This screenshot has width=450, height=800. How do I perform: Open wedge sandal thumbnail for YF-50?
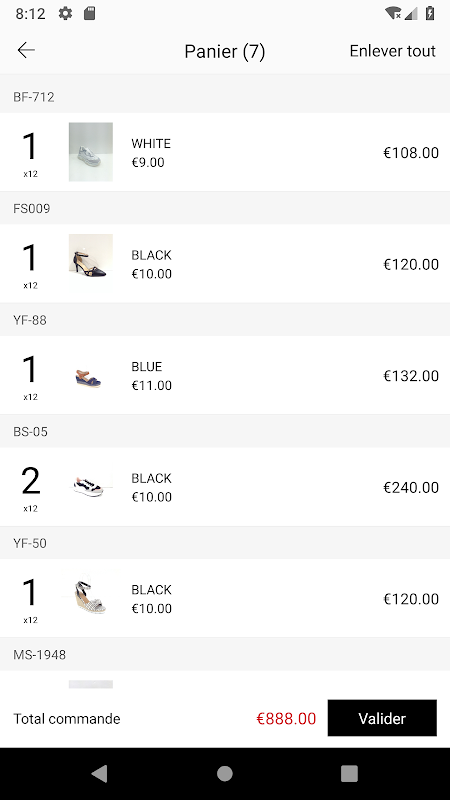coord(91,598)
